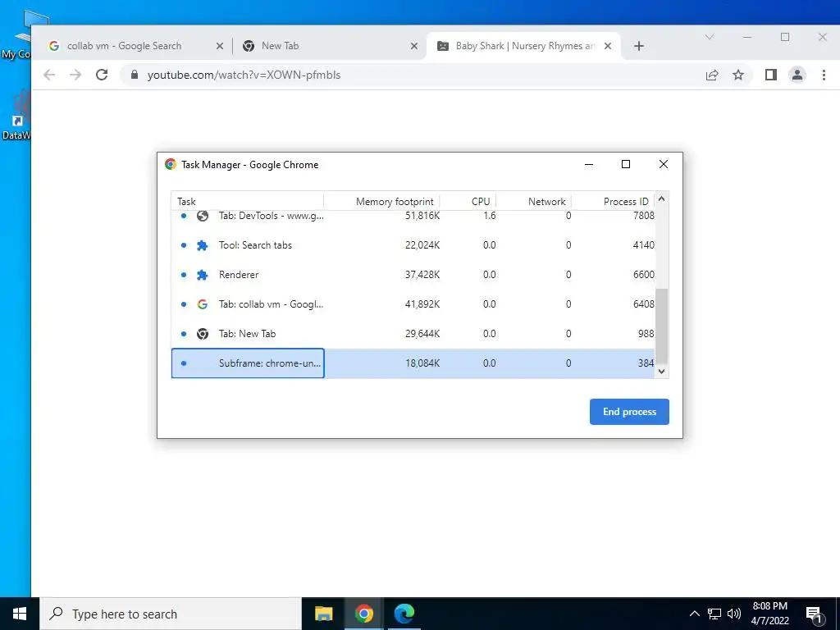Click the Renderer puzzle piece icon
Screen dimensions: 840x630
pos(203,275)
